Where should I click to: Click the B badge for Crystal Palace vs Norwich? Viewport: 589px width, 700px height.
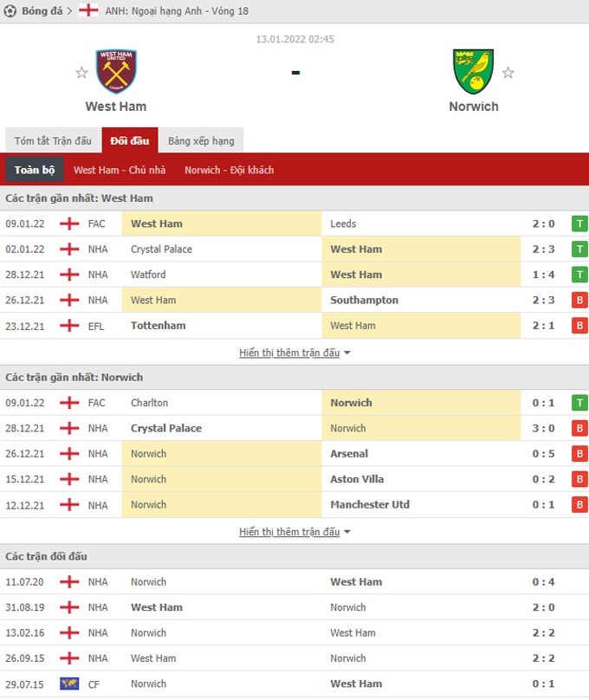[579, 428]
